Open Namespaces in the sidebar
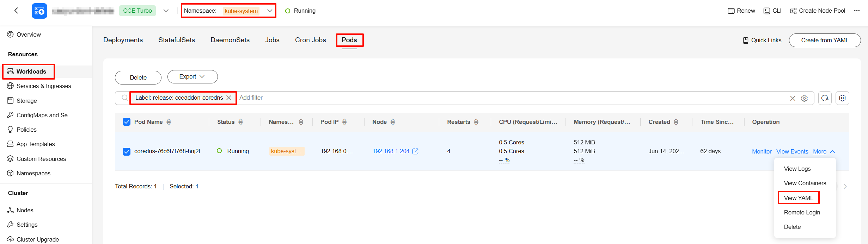 click(33, 173)
